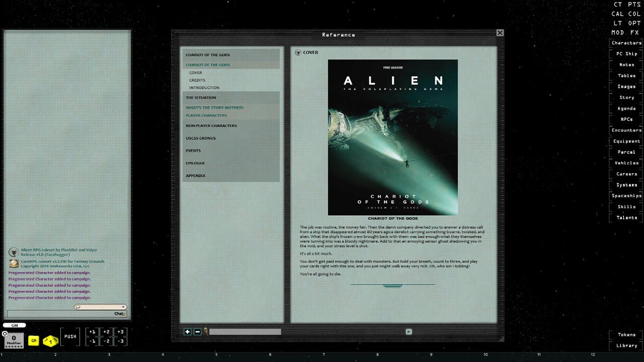Click the zoom in plus icon in Reference window

click(188, 331)
